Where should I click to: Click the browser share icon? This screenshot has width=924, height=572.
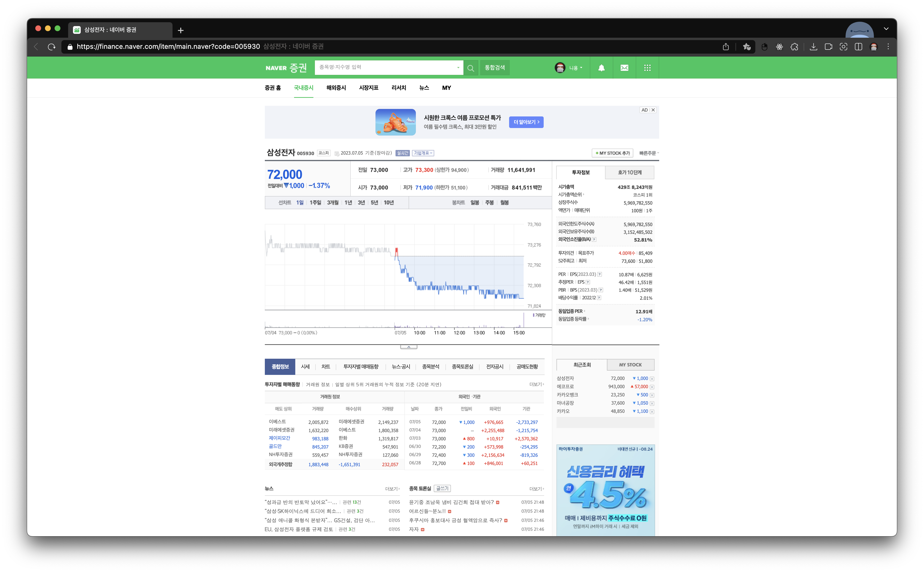click(x=725, y=47)
